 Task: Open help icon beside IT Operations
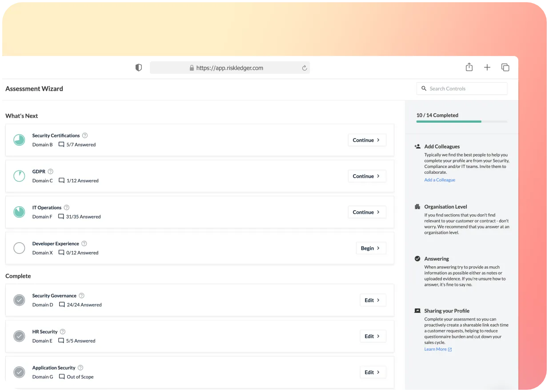67,208
